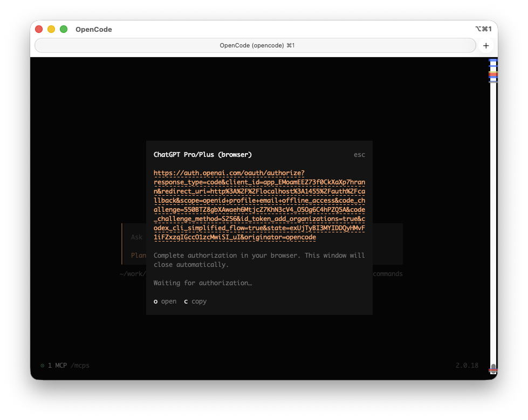Click the /mcps command text
The height and width of the screenshot is (420, 528).
pyautogui.click(x=80, y=366)
